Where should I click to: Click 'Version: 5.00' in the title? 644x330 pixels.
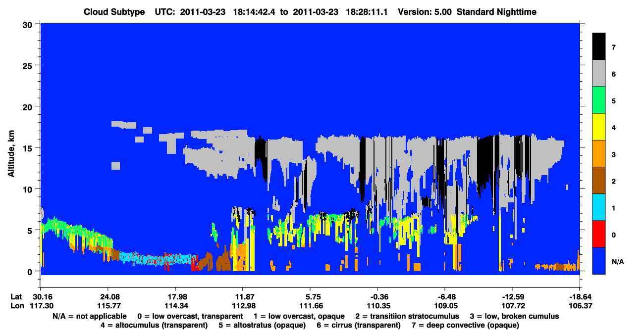[426, 12]
